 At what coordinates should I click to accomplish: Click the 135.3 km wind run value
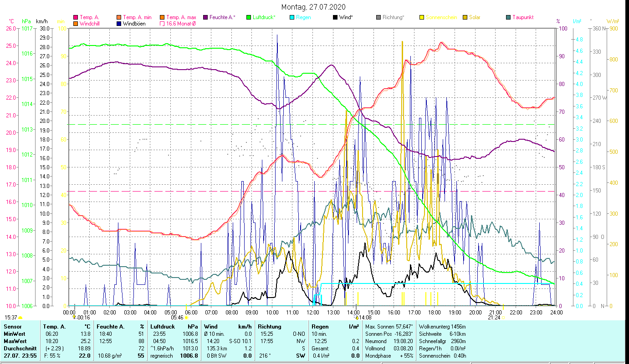pos(216,349)
